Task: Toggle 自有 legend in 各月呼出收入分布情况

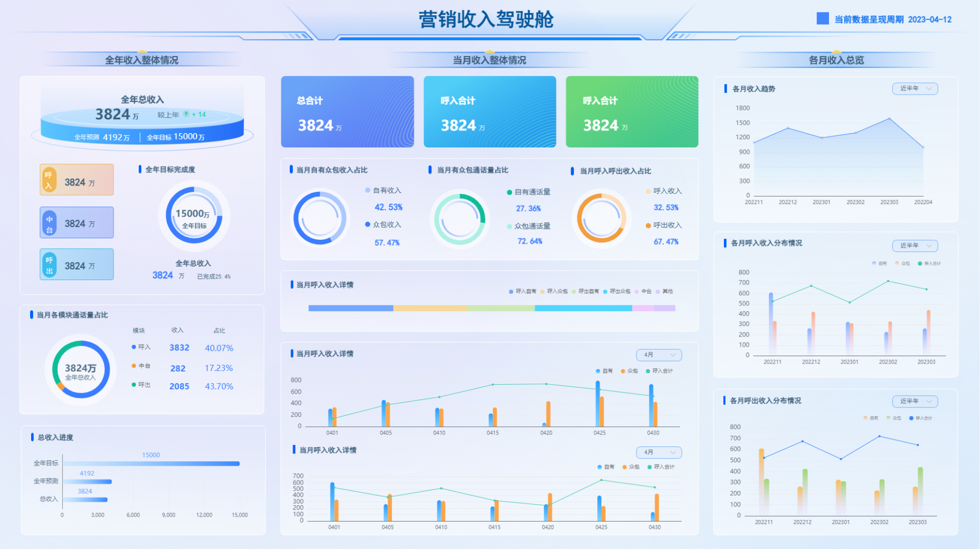Action: pos(871,418)
